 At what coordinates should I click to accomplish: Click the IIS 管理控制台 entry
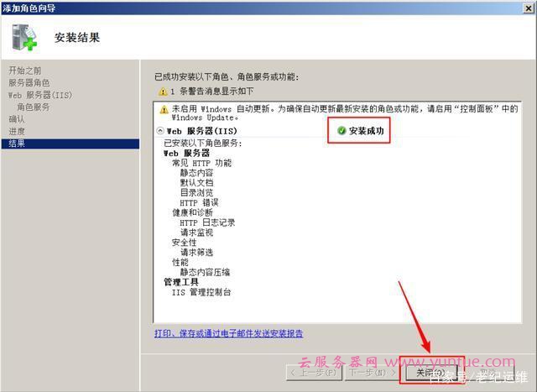[201, 292]
